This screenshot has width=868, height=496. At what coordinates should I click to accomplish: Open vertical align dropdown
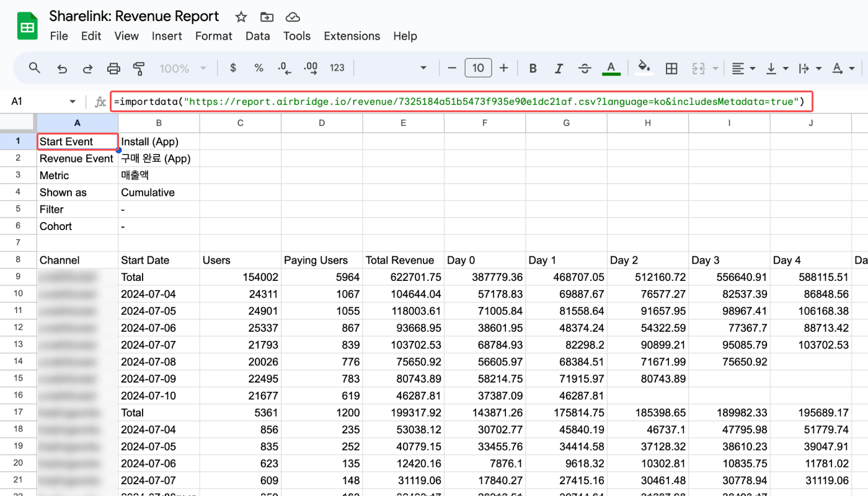coord(776,68)
